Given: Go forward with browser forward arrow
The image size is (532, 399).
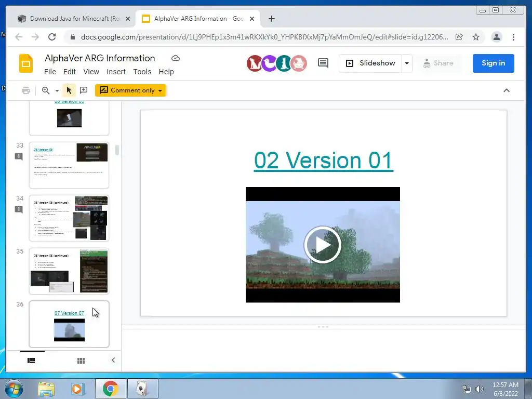Looking at the screenshot, I should [x=35, y=37].
